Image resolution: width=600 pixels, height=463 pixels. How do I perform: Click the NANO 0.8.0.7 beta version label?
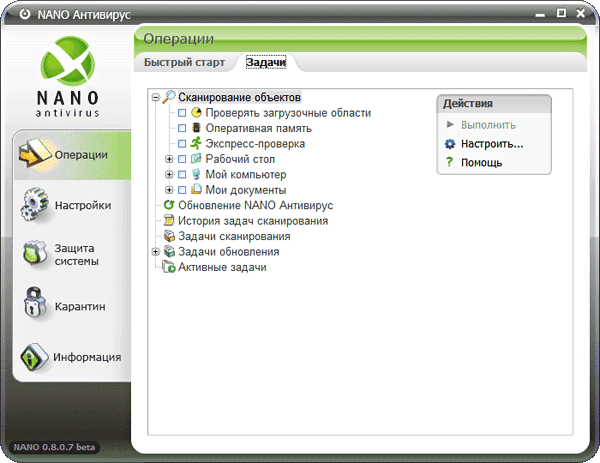(x=54, y=447)
